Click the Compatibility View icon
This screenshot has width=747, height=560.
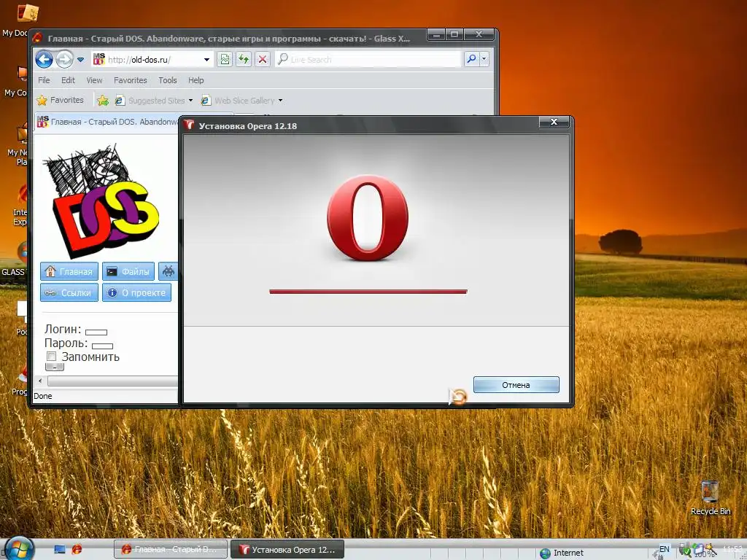[225, 60]
